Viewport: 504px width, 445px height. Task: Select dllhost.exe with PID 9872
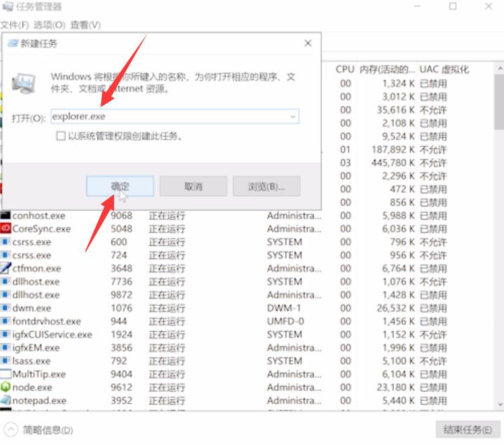36,295
